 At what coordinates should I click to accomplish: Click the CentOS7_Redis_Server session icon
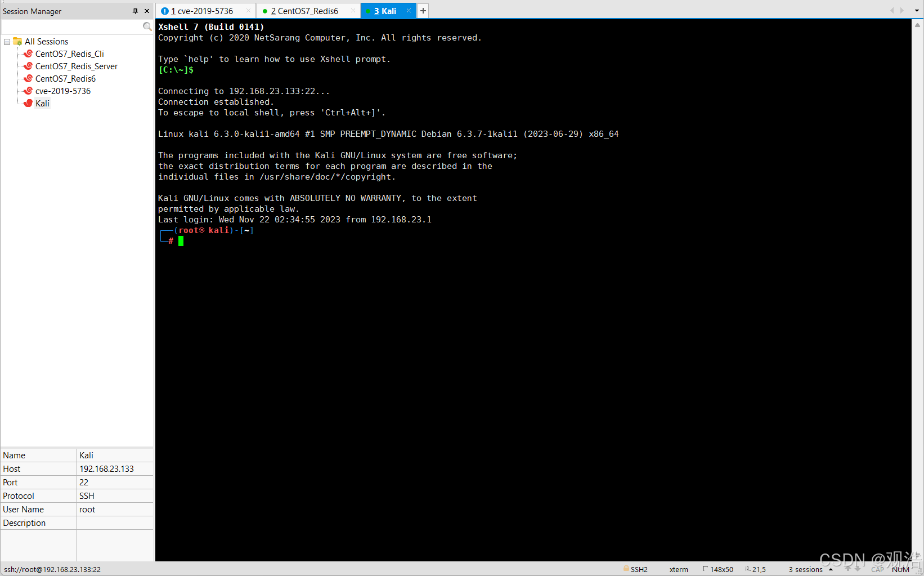pyautogui.click(x=28, y=66)
